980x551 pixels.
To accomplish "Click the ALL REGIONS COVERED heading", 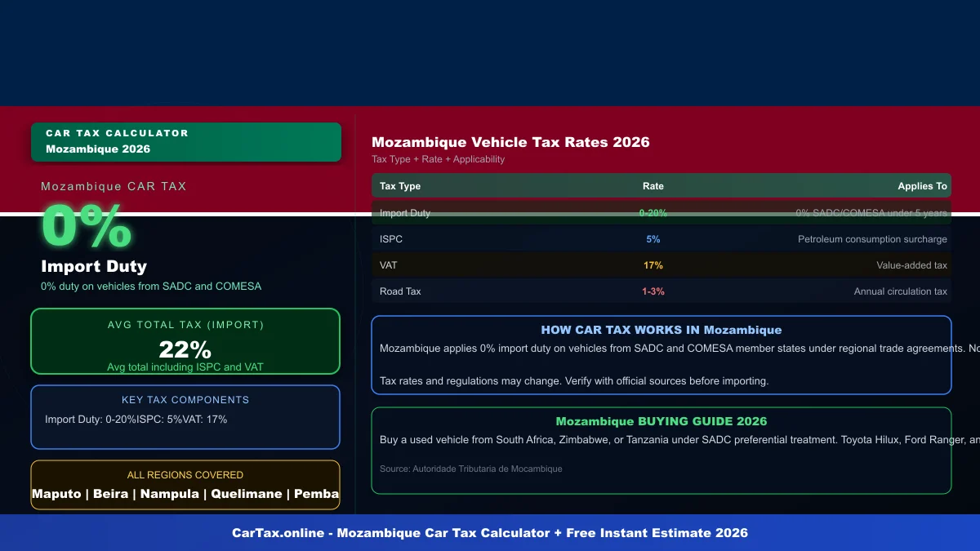I will (x=185, y=475).
